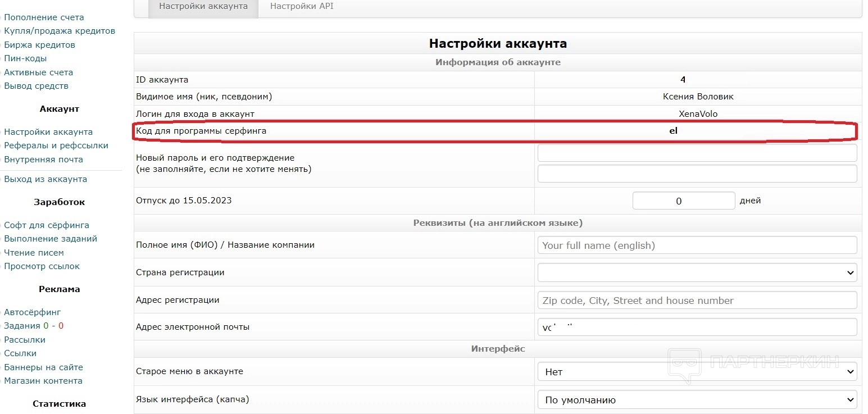The height and width of the screenshot is (414, 868).
Task: Open Внутренняя почта
Action: pyautogui.click(x=43, y=160)
